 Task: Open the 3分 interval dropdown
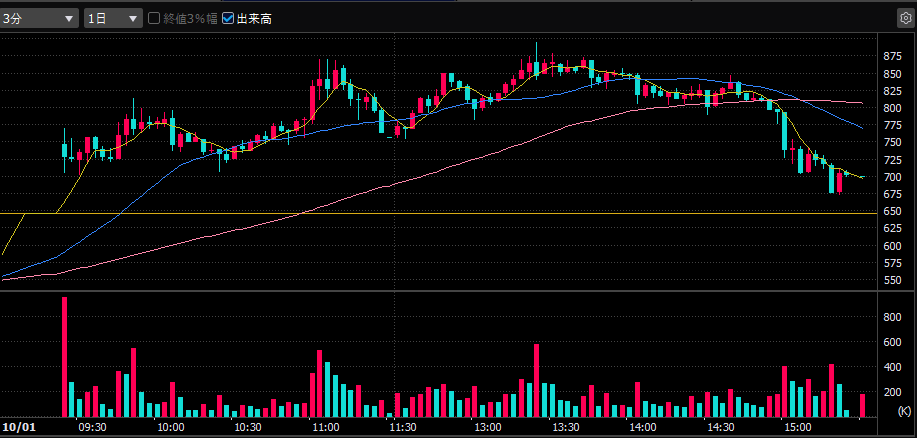click(40, 18)
